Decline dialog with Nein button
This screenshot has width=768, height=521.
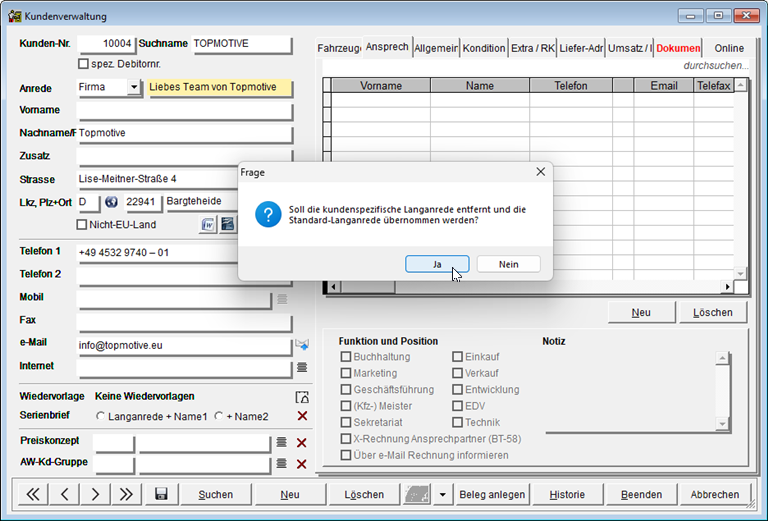(x=508, y=264)
